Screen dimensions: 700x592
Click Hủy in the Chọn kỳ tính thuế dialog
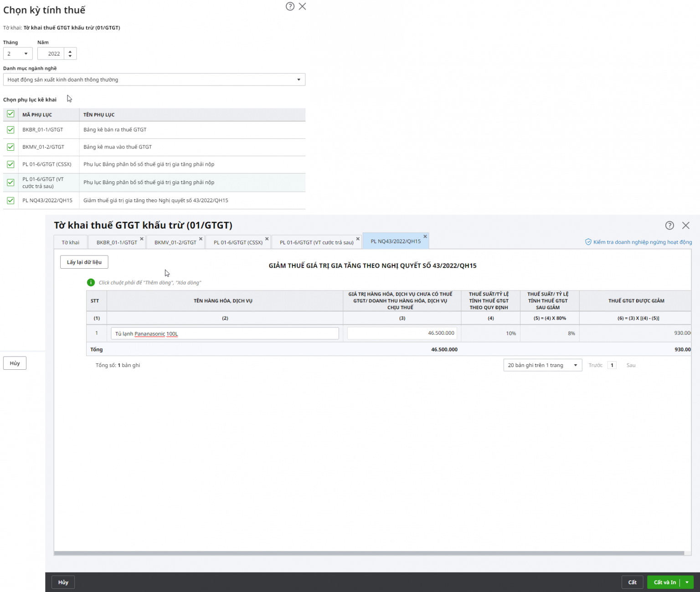point(15,363)
